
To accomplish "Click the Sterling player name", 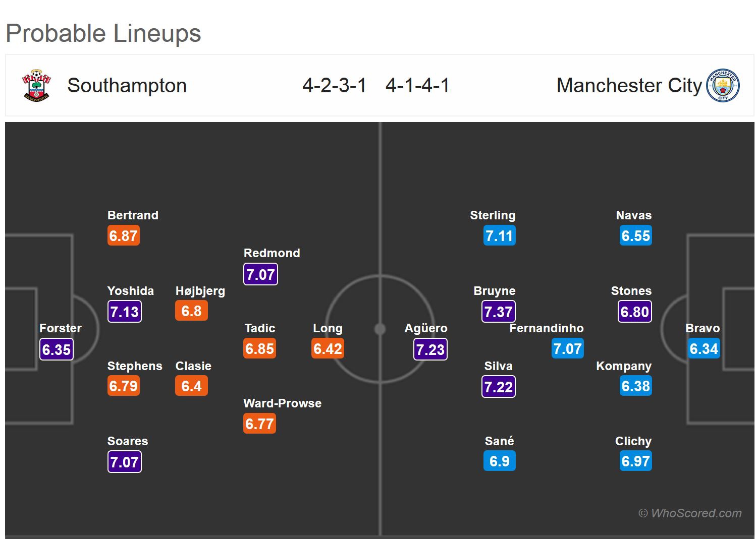I will tap(493, 215).
